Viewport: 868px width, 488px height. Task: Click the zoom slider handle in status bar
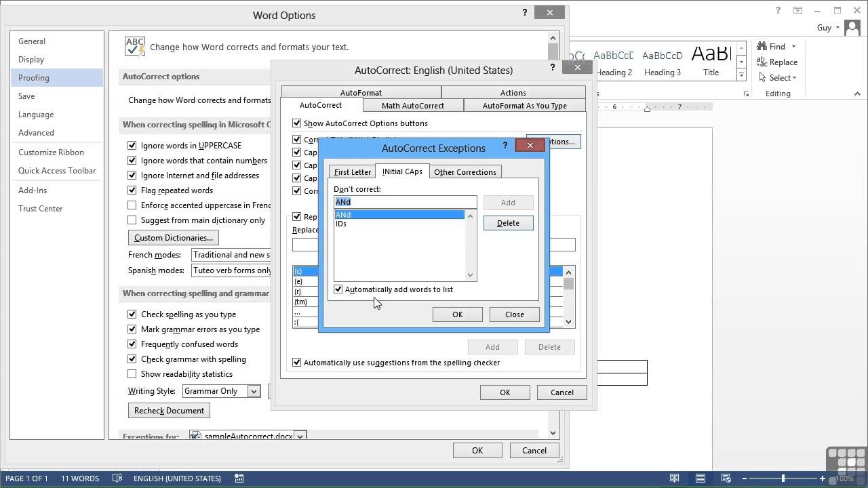tap(783, 478)
